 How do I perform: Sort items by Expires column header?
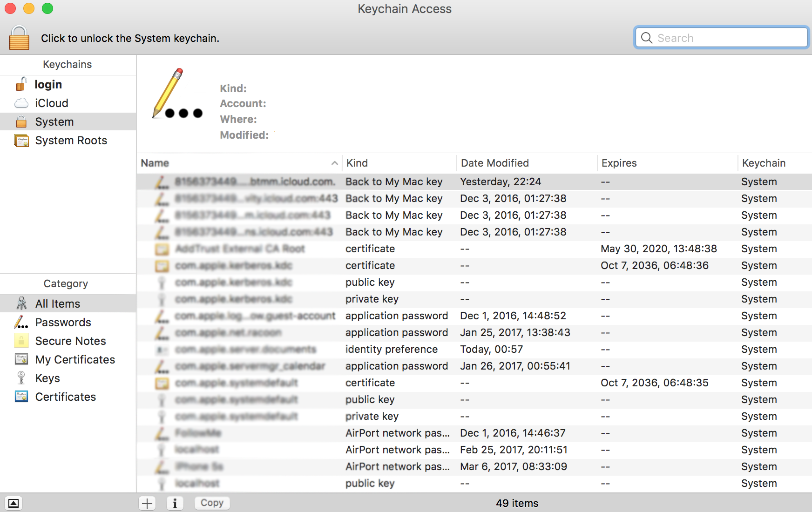(619, 163)
